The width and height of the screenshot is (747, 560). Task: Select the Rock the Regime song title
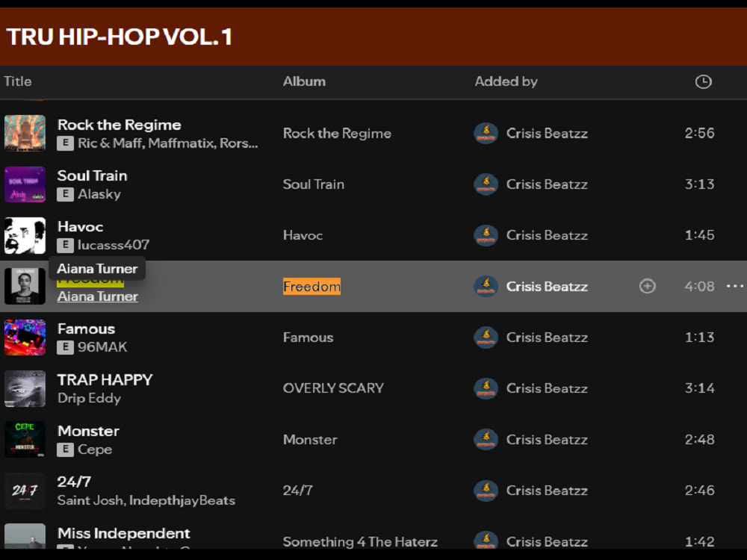pos(119,125)
